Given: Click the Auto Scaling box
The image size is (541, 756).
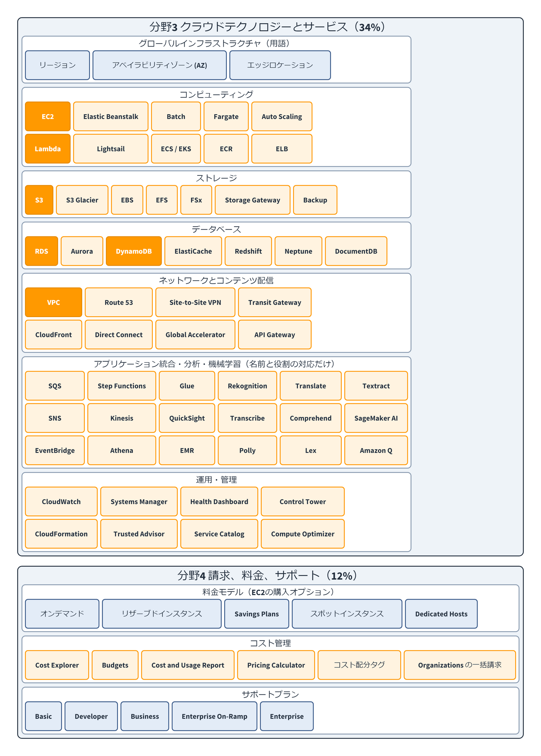Looking at the screenshot, I should pyautogui.click(x=282, y=116).
